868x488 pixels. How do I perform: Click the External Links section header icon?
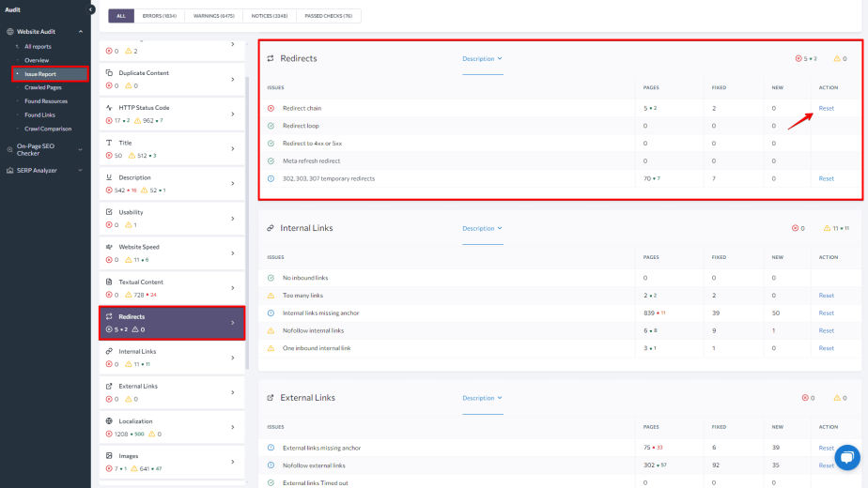271,398
